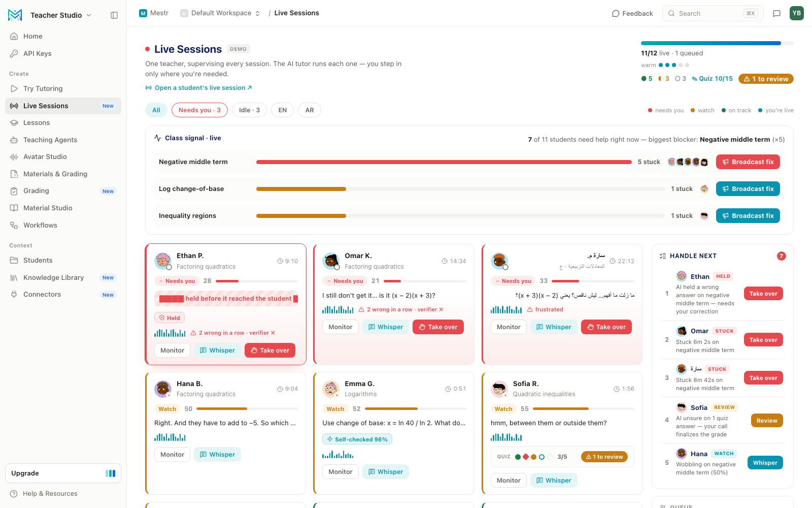Click Whisper on Omar K. card

tap(386, 327)
